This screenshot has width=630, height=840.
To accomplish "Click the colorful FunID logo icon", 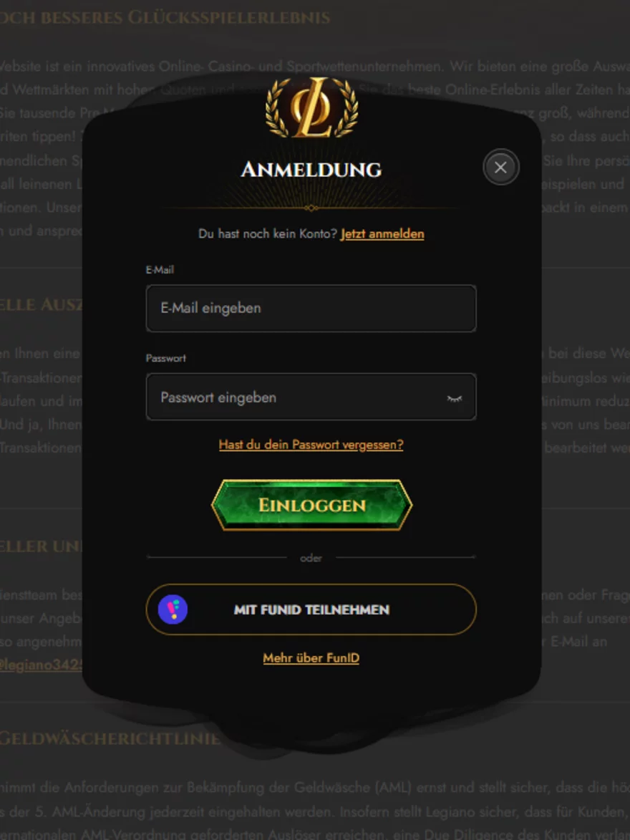I will pos(173,609).
